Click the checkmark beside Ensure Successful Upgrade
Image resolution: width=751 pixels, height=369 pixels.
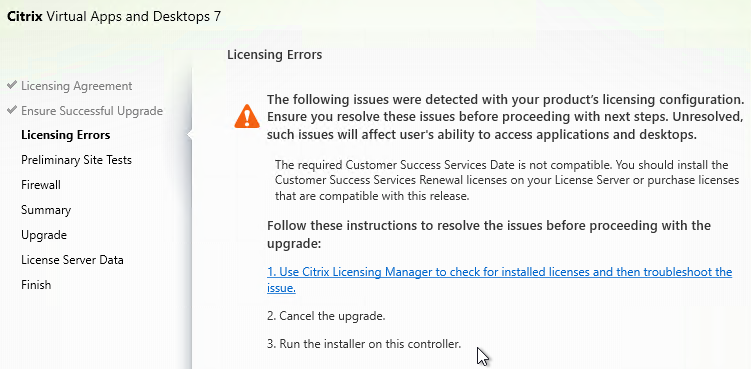tap(12, 110)
